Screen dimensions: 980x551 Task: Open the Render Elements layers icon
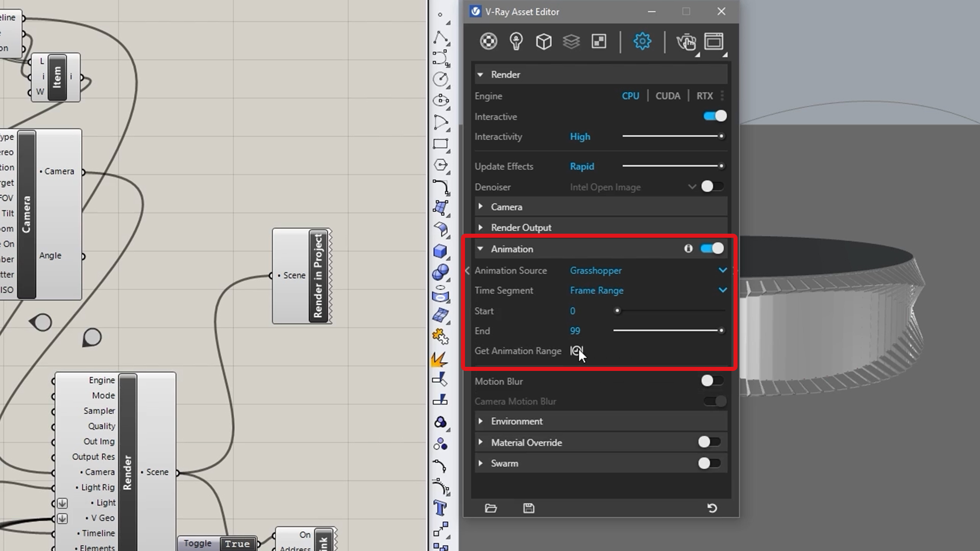pos(571,41)
